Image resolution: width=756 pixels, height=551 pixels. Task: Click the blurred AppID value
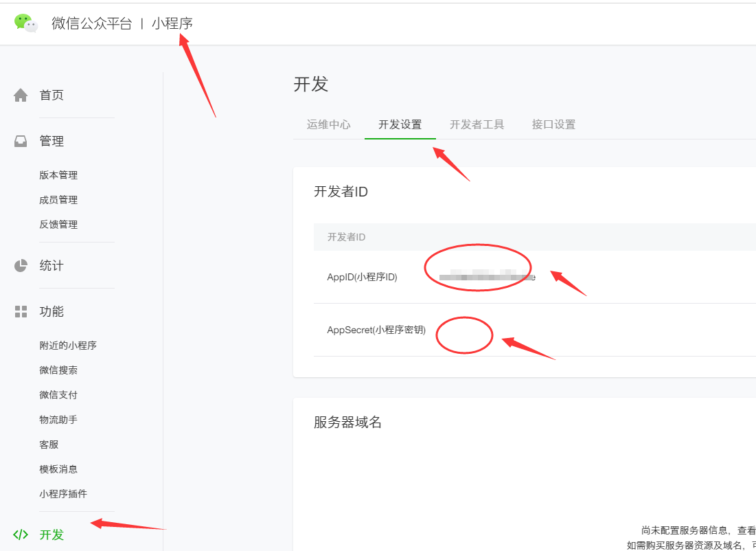tap(487, 276)
